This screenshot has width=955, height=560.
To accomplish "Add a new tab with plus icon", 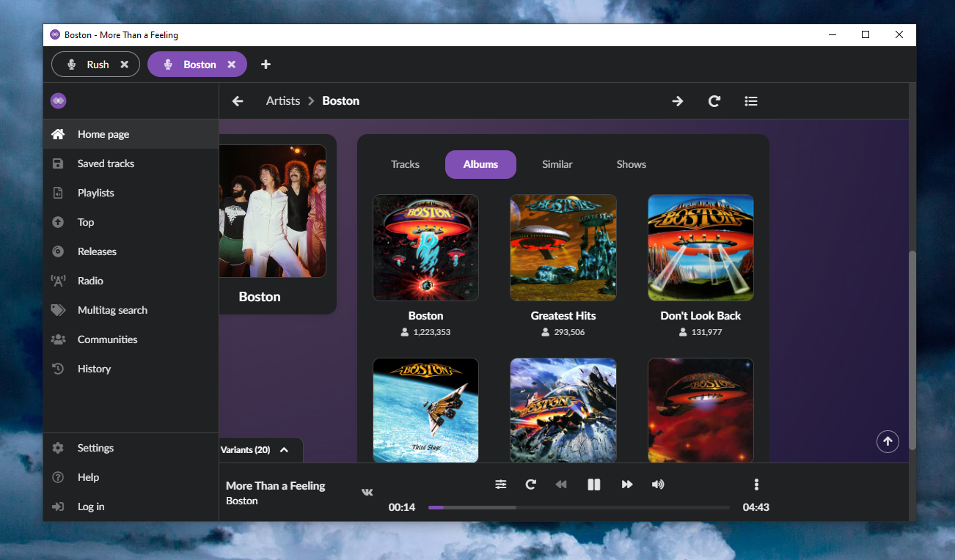I will coord(266,65).
